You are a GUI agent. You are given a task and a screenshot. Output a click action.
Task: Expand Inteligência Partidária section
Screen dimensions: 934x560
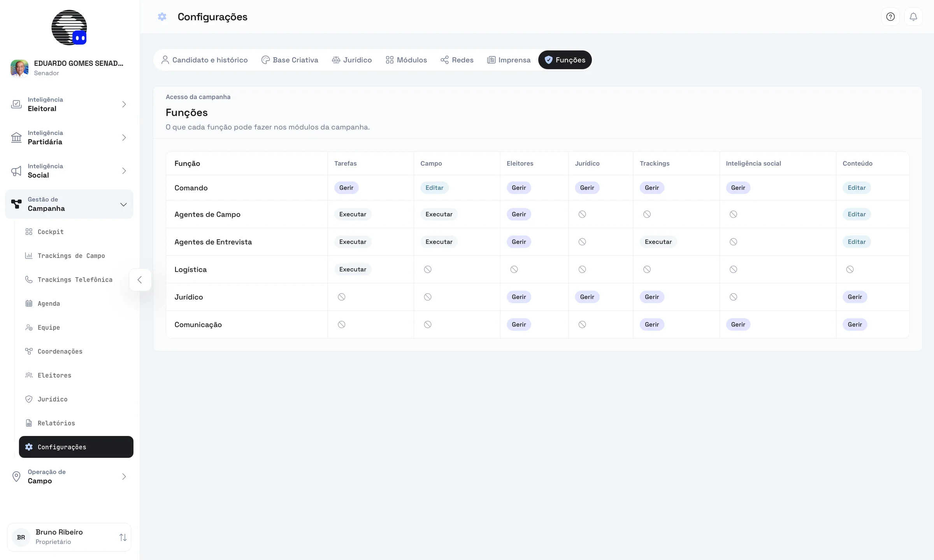click(x=69, y=137)
